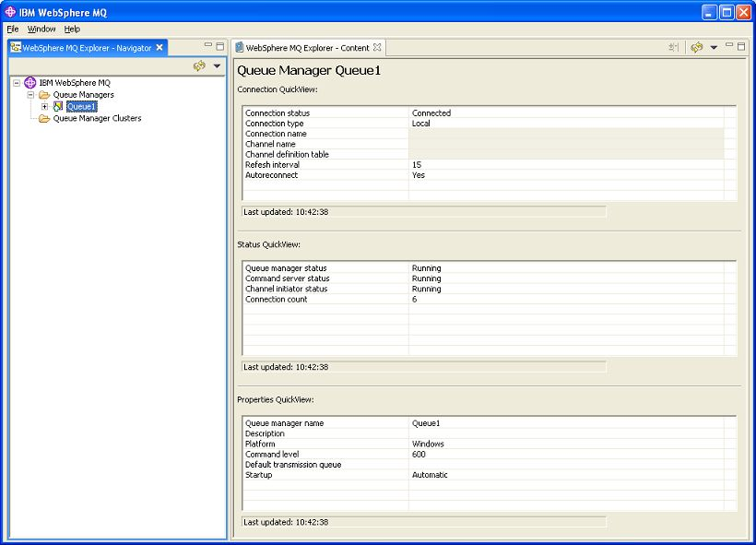
Task: Expand the Queue1 queue manager node
Action: click(x=44, y=107)
